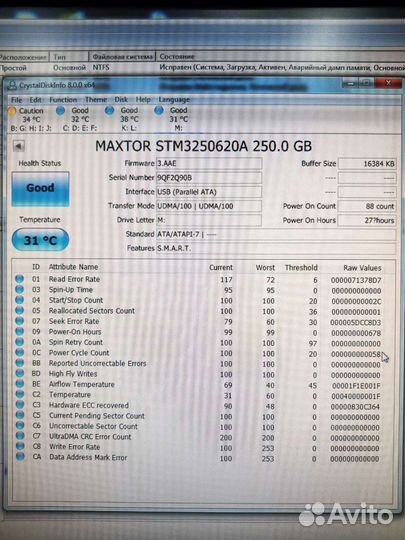Image resolution: width=405 pixels, height=540 pixels.
Task: Click status icon for Reallocated Sectors Count
Action: (x=20, y=311)
